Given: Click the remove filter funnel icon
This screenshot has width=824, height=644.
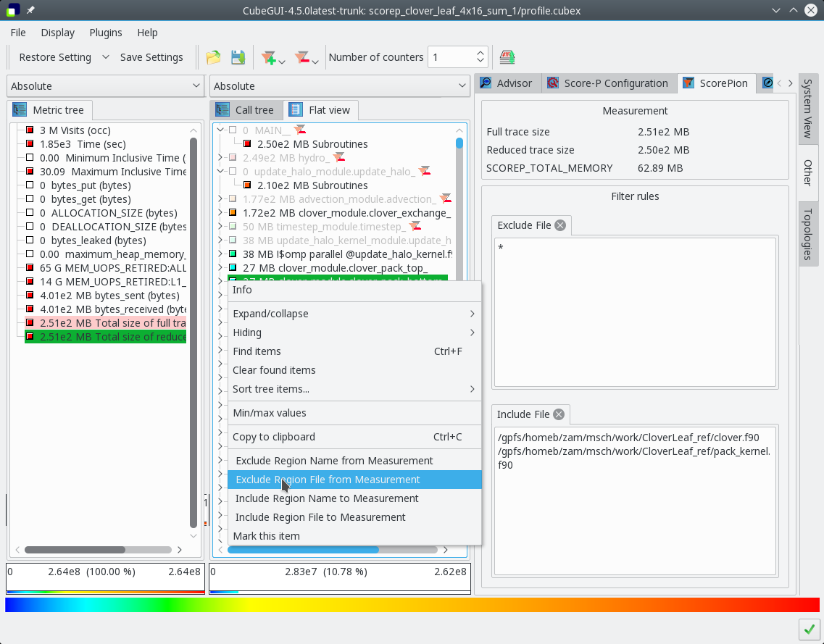Looking at the screenshot, I should click(x=303, y=57).
